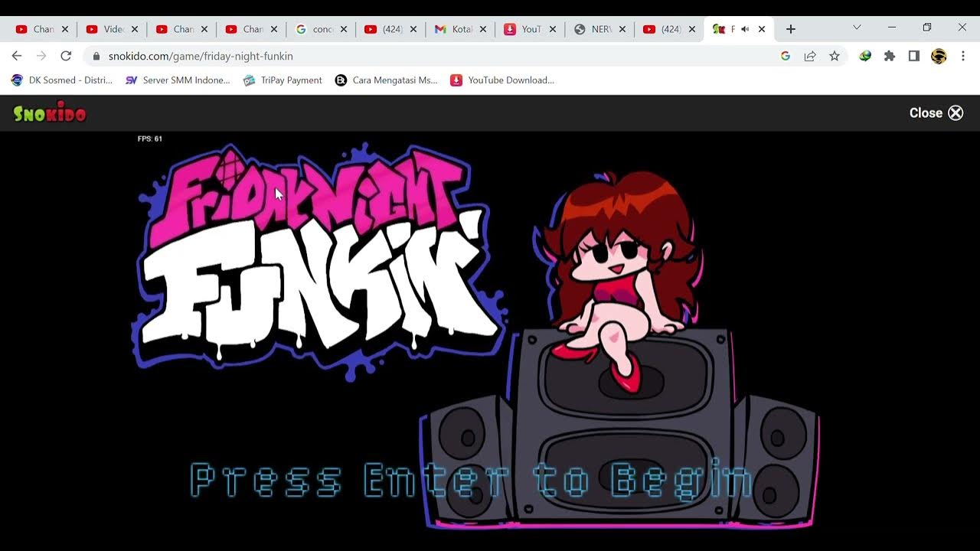Share this page from address bar
The width and height of the screenshot is (980, 551).
pyautogui.click(x=810, y=56)
